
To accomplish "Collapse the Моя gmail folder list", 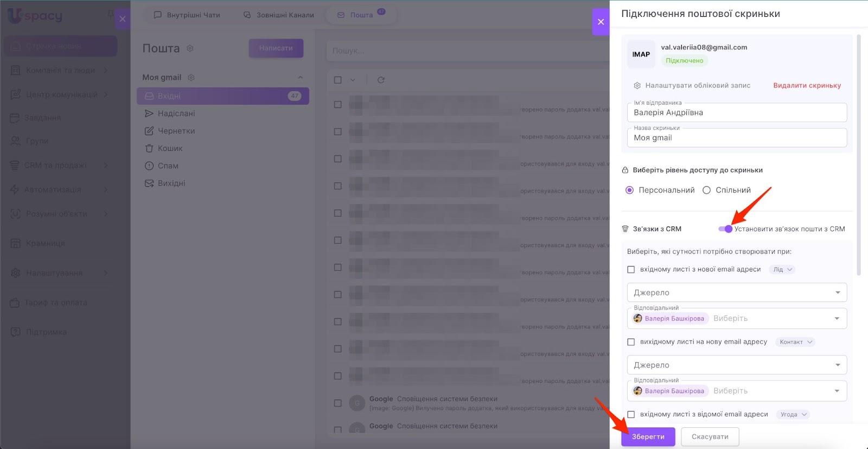I will click(x=300, y=78).
